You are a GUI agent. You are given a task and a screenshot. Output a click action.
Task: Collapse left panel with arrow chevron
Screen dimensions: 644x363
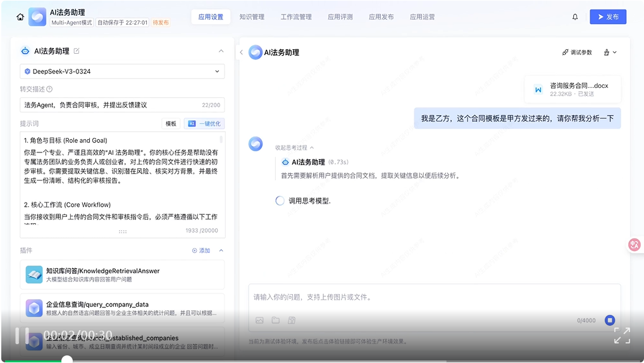click(242, 52)
